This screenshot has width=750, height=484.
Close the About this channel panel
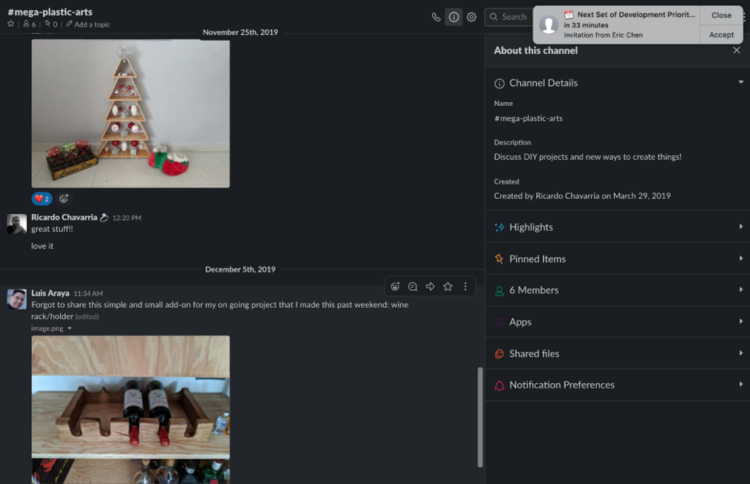coord(736,50)
